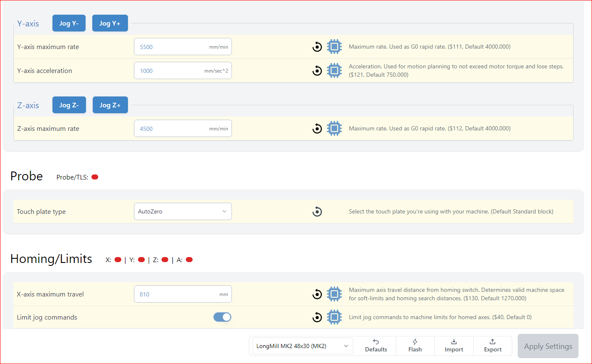The image size is (592, 364).
Task: Click the Flash firmware button
Action: [415, 346]
